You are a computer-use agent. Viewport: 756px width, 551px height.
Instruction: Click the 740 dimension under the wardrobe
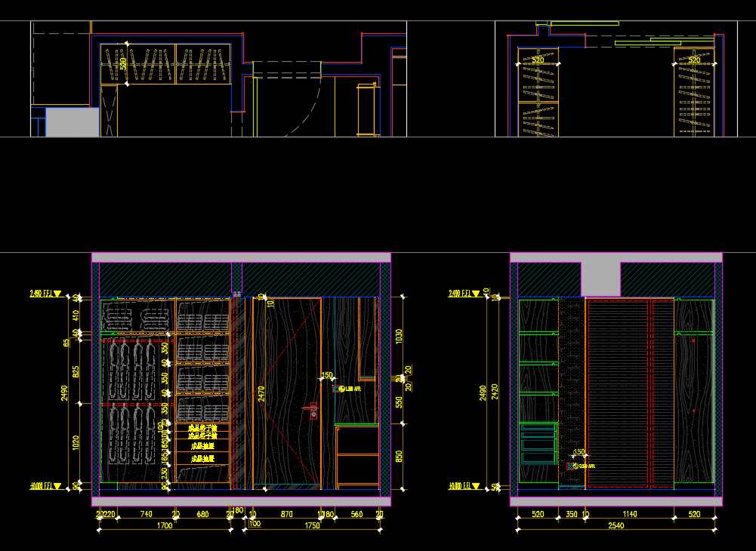pos(146,515)
